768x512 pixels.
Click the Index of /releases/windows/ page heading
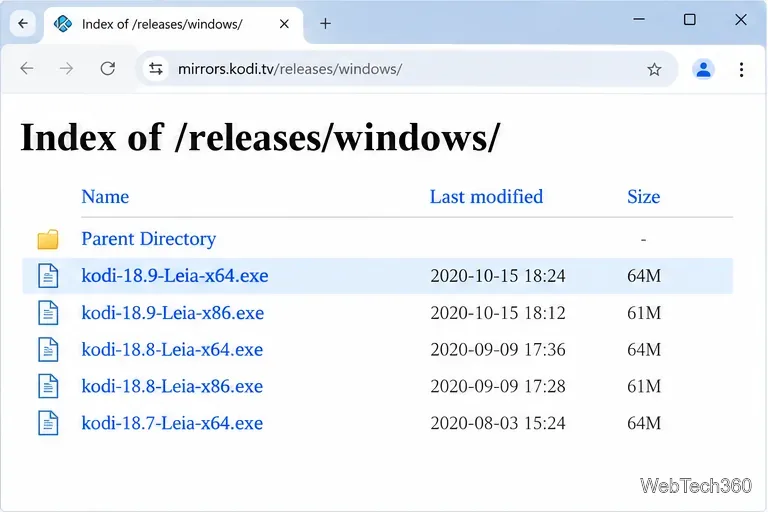[x=260, y=138]
